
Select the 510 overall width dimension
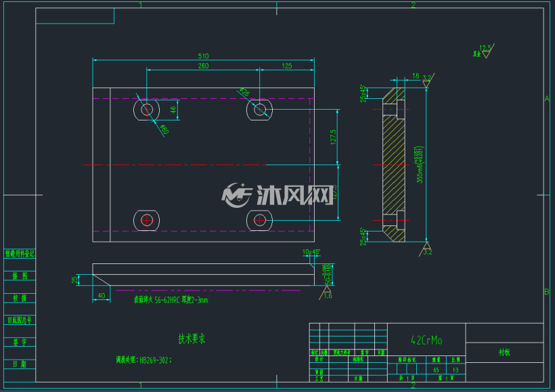(x=203, y=56)
